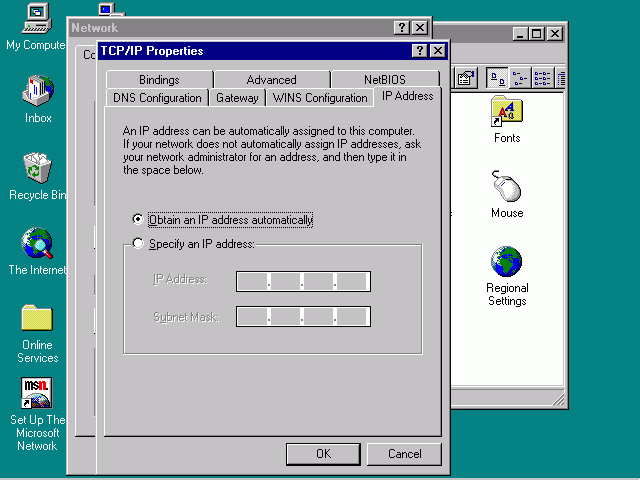Select Specify an IP address option
640x480 pixels.
pos(139,244)
